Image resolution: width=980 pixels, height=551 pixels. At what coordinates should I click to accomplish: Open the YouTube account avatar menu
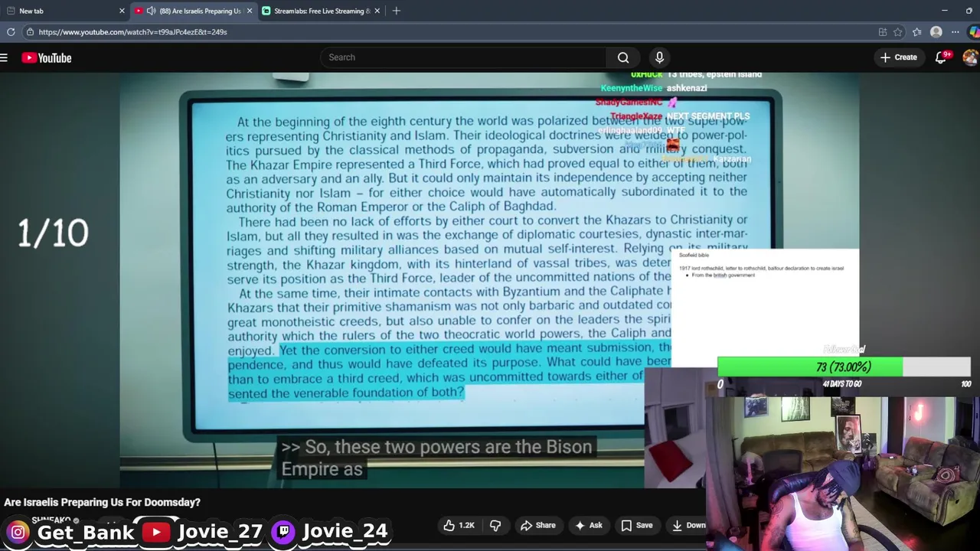970,57
